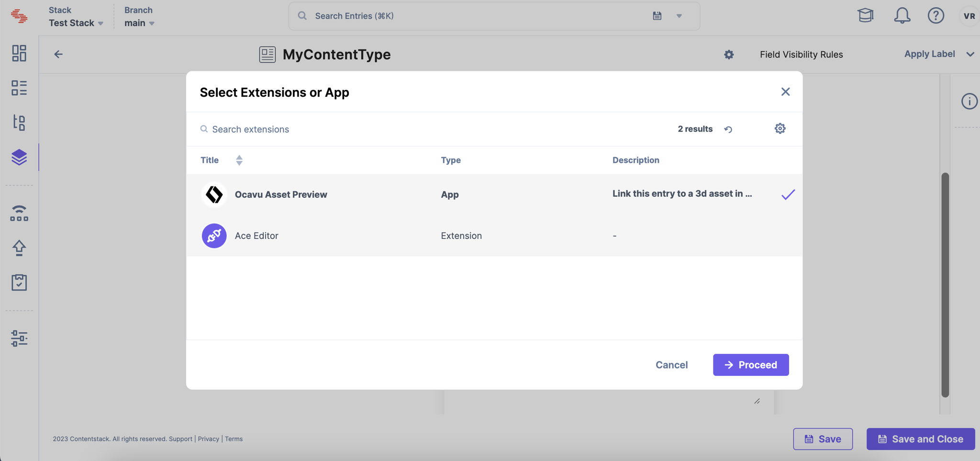Open content type settings gear icon
Image resolution: width=980 pixels, height=461 pixels.
[729, 55]
